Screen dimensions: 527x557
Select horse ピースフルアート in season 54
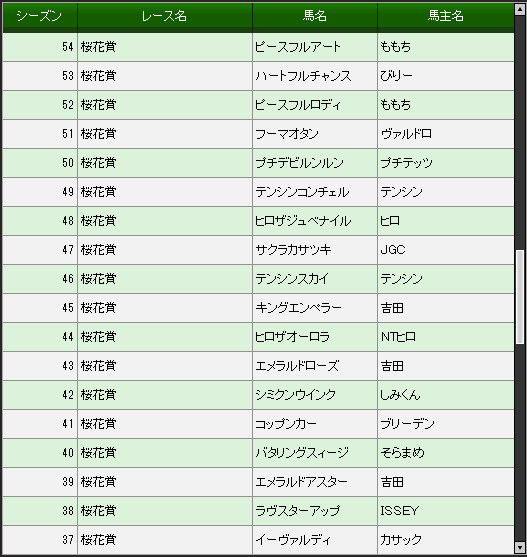click(298, 47)
